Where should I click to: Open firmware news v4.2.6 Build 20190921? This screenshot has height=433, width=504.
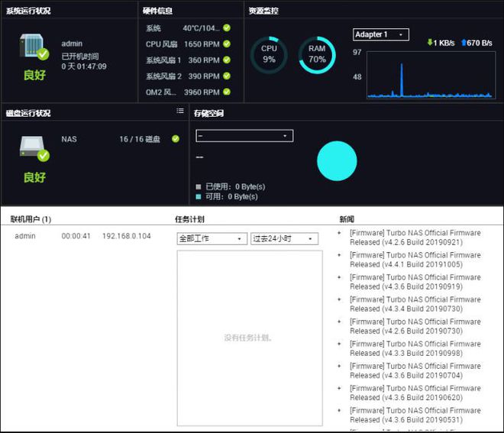[415, 238]
